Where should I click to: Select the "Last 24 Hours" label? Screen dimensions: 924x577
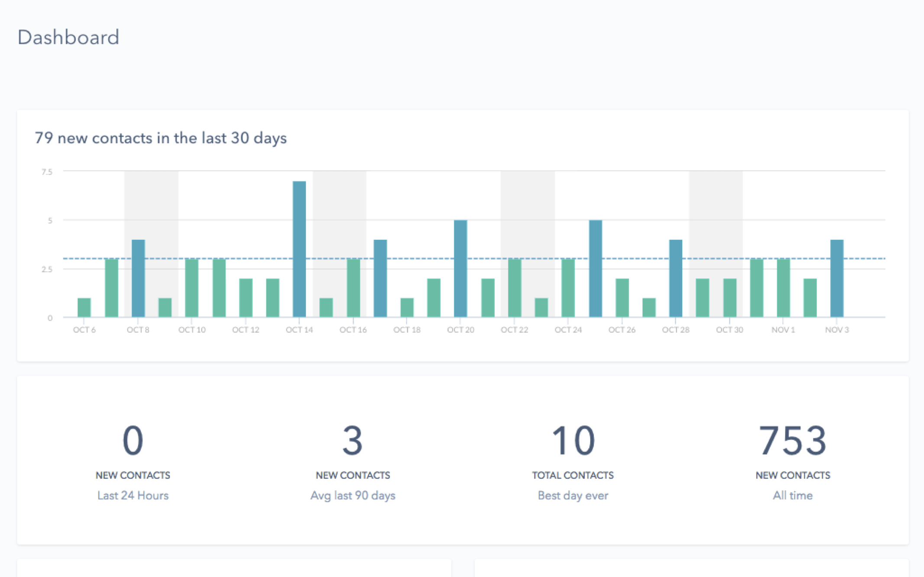pyautogui.click(x=133, y=495)
